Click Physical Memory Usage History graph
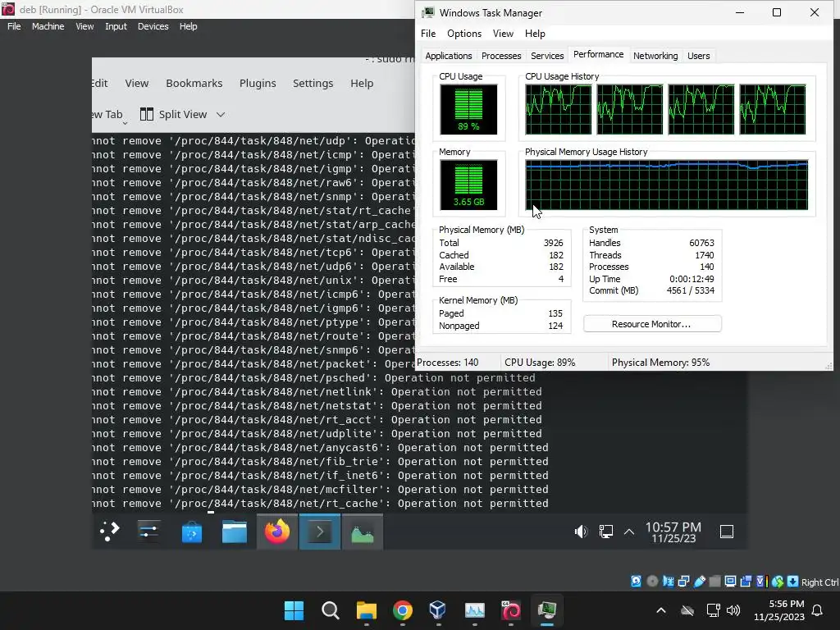The width and height of the screenshot is (840, 630). tap(666, 185)
